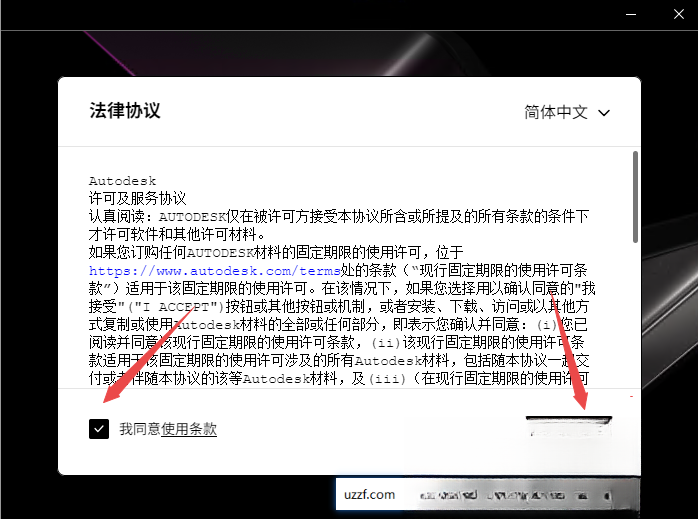698x519 pixels.
Task: Open the 简体中文 language dropdown
Action: [x=567, y=113]
